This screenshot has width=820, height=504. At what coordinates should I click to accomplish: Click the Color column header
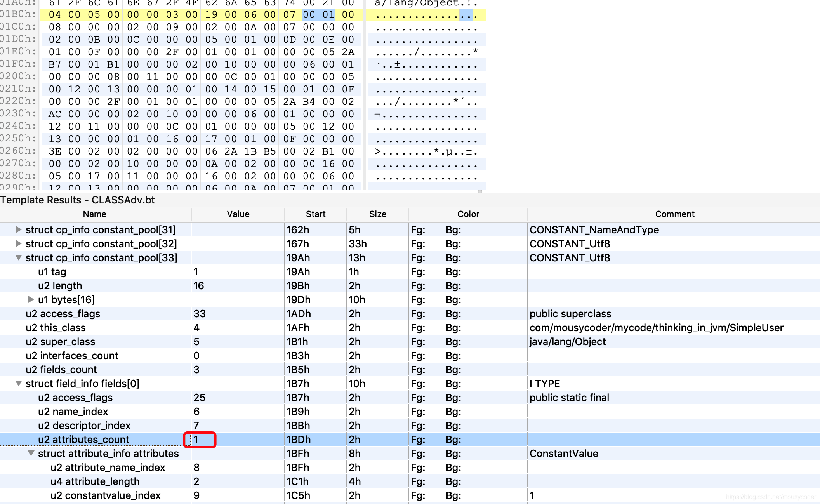coord(468,214)
